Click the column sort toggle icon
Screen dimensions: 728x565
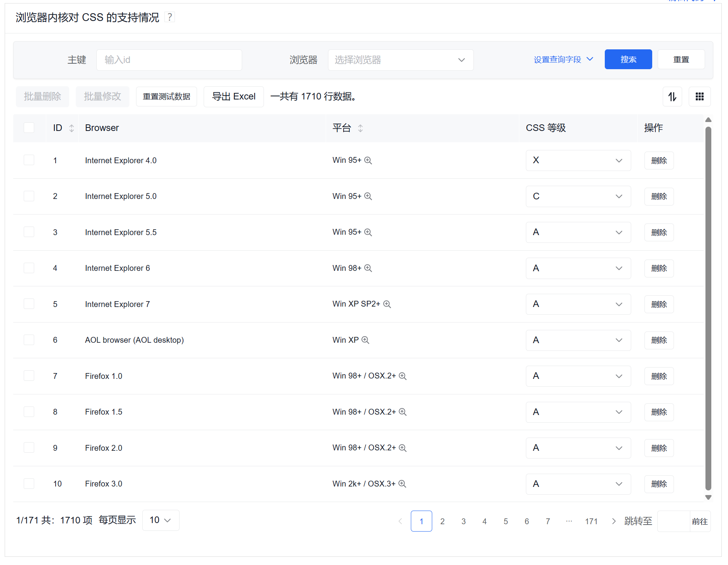(672, 96)
